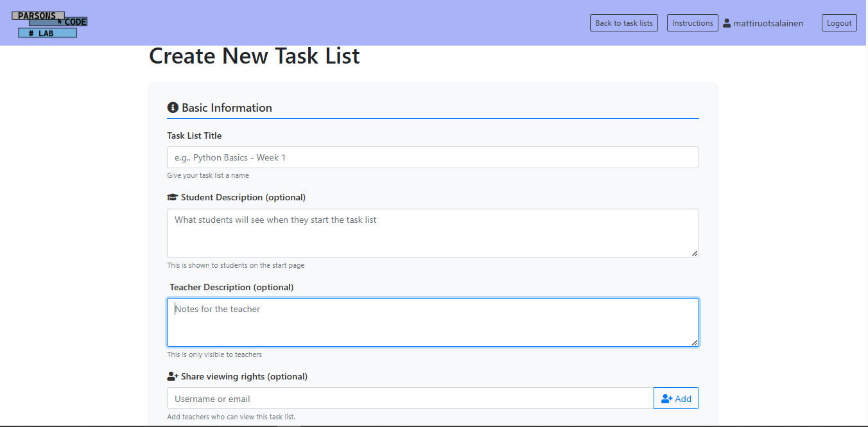This screenshot has width=868, height=427.
Task: Focus the Teacher Description textarea
Action: click(433, 321)
